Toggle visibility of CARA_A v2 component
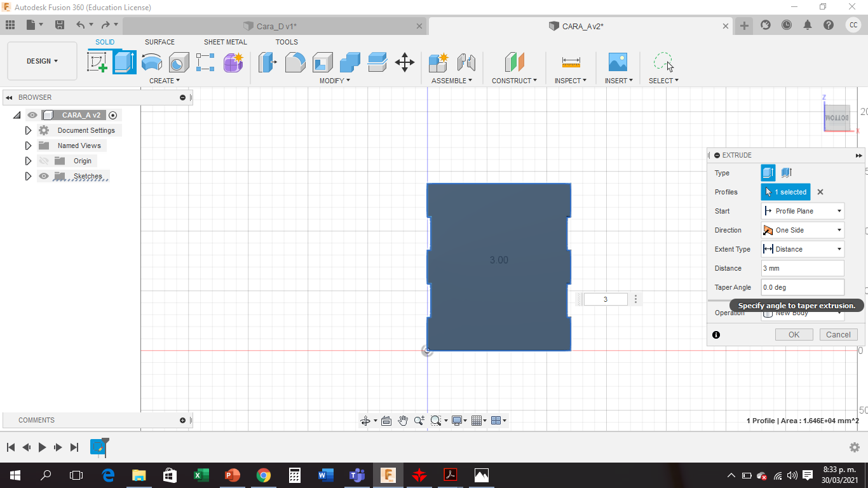The image size is (868, 488). click(32, 115)
